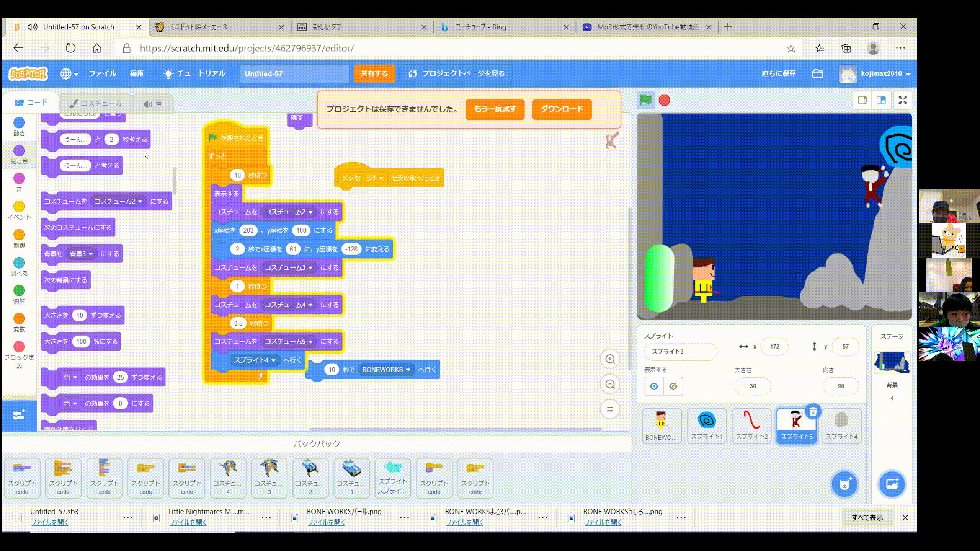The image size is (980, 551).
Task: Add page to favorites star
Action: [x=791, y=48]
